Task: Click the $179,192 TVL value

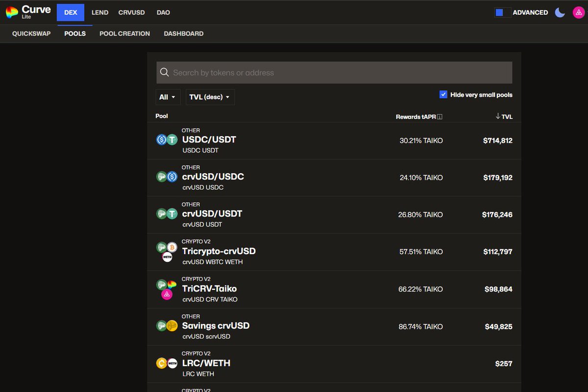Action: (x=498, y=178)
